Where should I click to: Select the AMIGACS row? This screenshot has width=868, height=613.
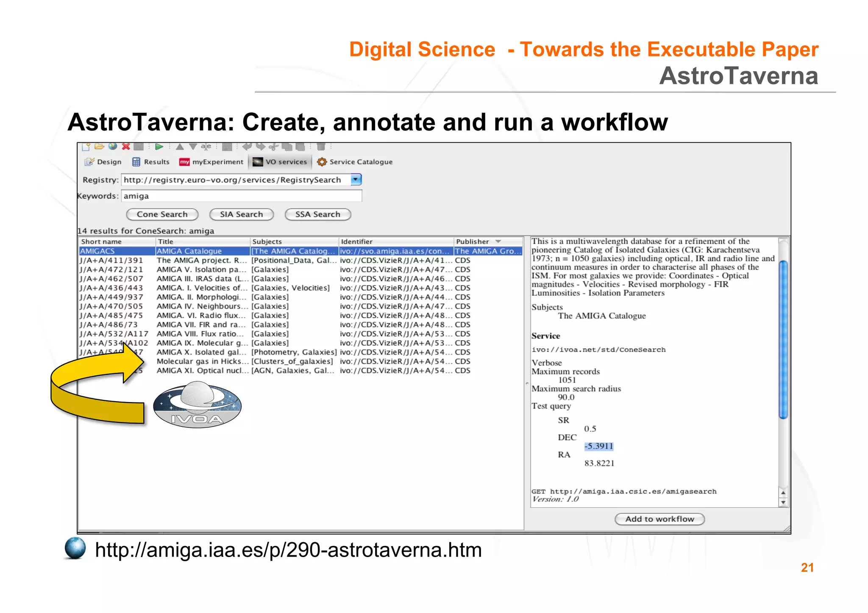300,251
